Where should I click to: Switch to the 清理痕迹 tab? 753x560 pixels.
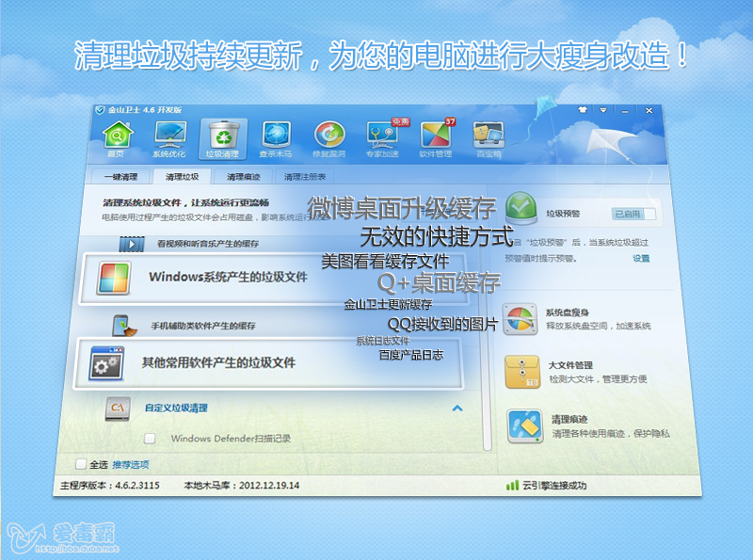(244, 177)
